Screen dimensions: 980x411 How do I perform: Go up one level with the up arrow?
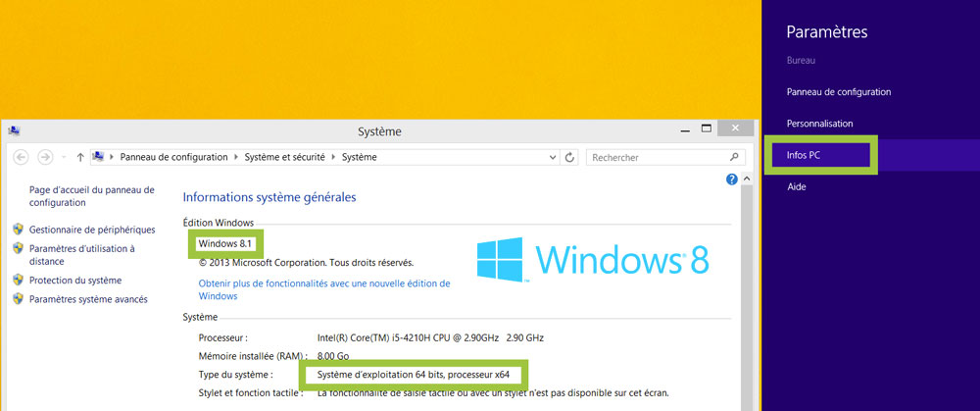pyautogui.click(x=79, y=157)
